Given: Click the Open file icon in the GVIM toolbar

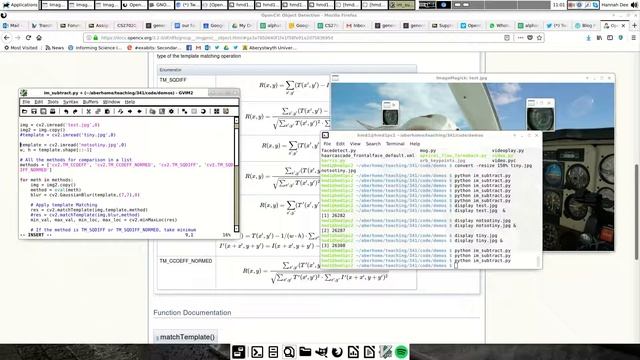Looking at the screenshot, I should point(24,111).
